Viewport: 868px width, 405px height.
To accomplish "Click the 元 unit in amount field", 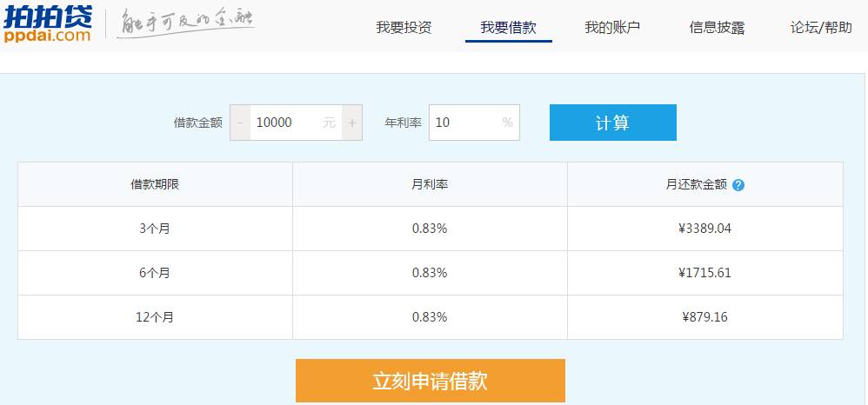I will tap(330, 123).
